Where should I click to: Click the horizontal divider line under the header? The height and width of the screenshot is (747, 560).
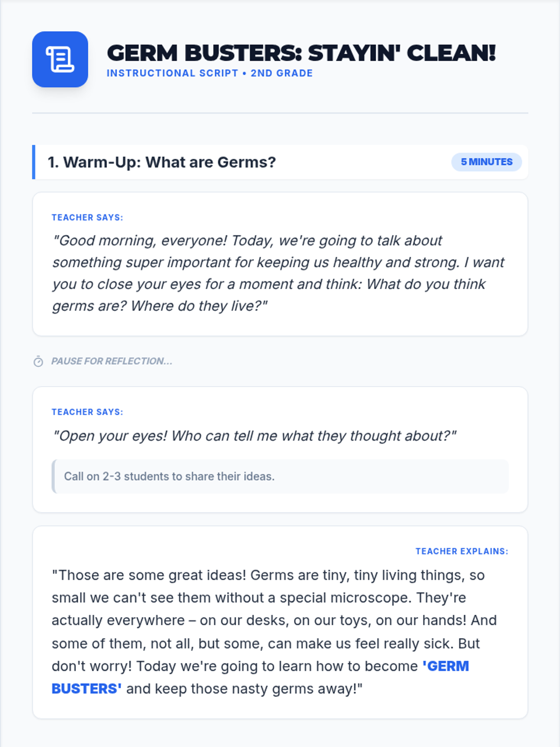[x=280, y=113]
